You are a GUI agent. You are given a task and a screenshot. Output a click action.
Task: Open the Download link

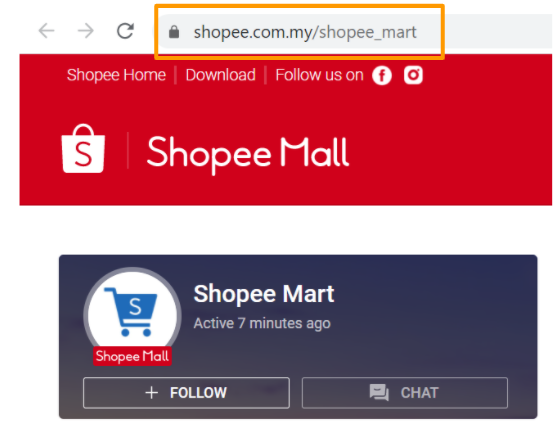pos(220,75)
